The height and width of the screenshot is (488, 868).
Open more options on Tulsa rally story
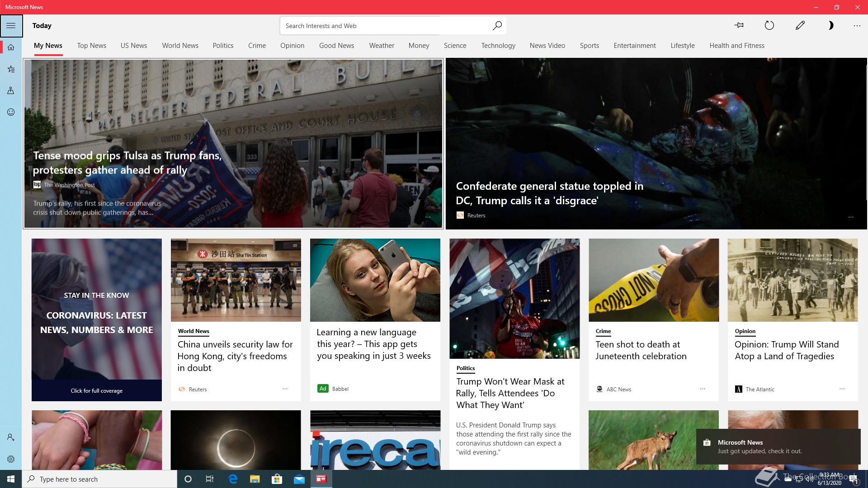428,217
